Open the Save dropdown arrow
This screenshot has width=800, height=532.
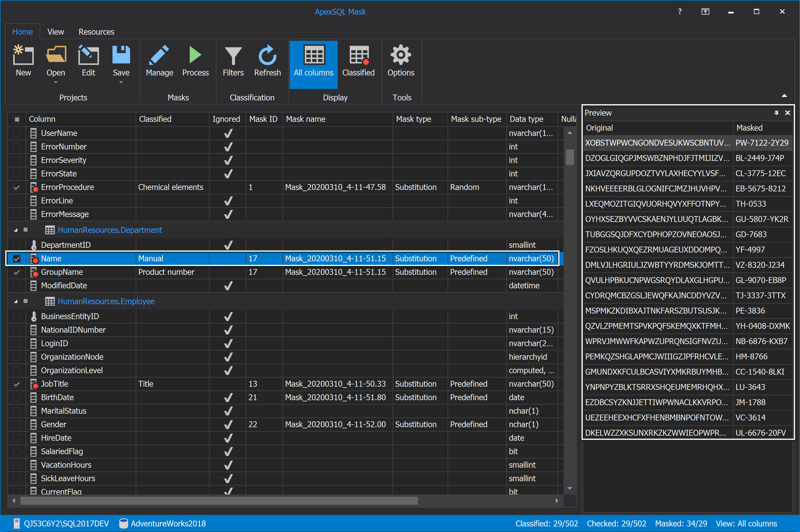[x=121, y=83]
